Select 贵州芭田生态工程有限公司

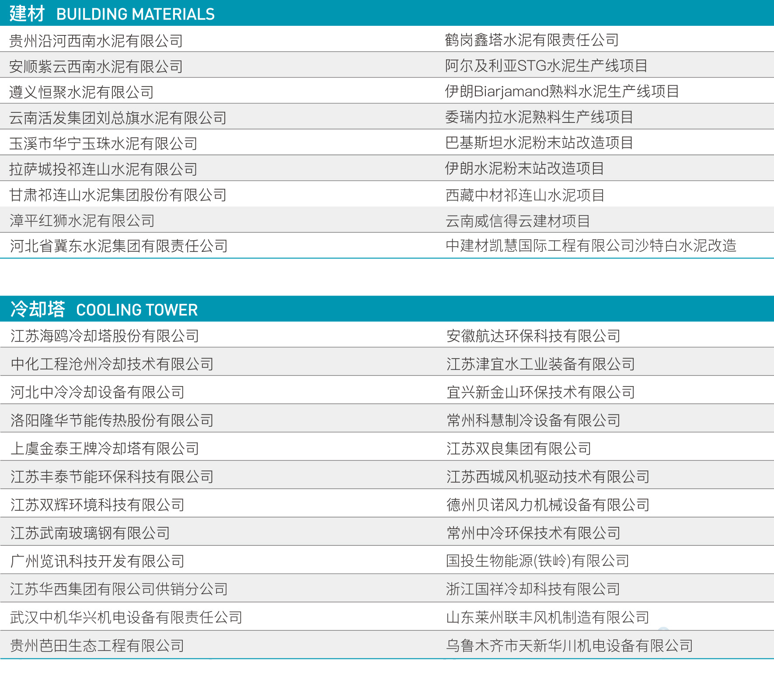click(x=97, y=645)
